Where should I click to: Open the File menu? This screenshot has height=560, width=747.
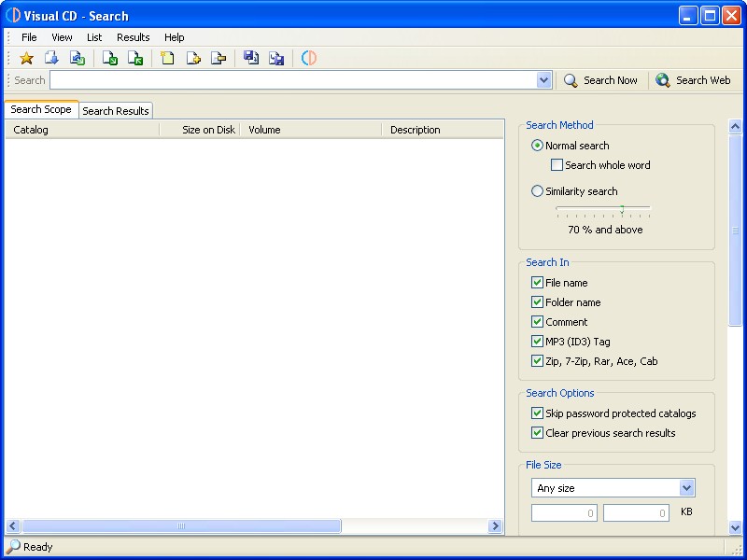(x=29, y=37)
